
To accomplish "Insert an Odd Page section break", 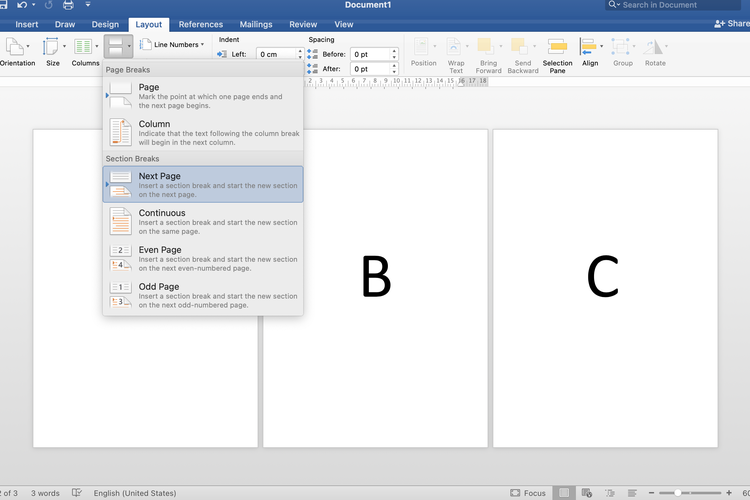I will coord(203,295).
